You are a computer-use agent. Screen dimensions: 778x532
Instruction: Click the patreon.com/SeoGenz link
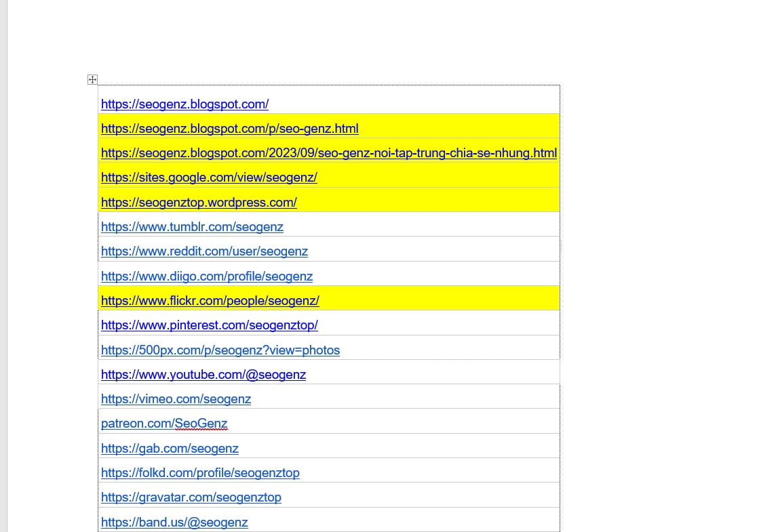click(164, 424)
